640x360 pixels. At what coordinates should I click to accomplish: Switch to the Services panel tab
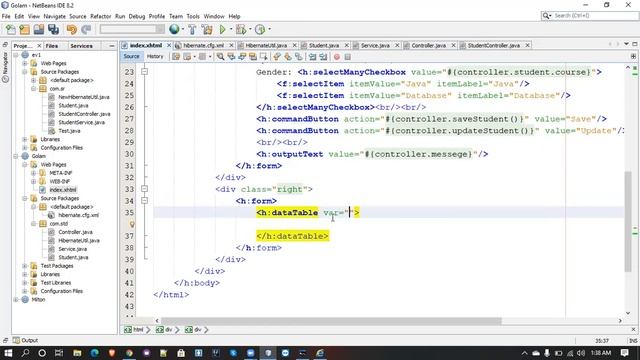pos(81,46)
